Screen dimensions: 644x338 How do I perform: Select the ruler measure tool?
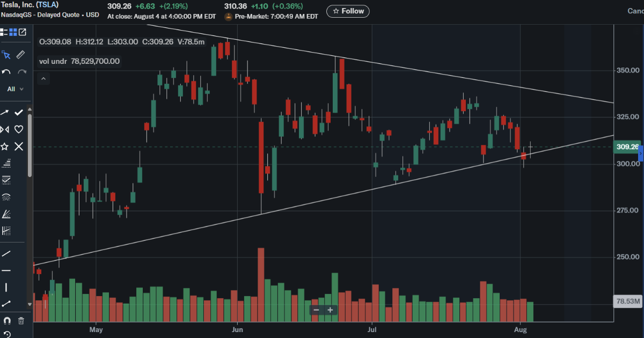[x=20, y=55]
